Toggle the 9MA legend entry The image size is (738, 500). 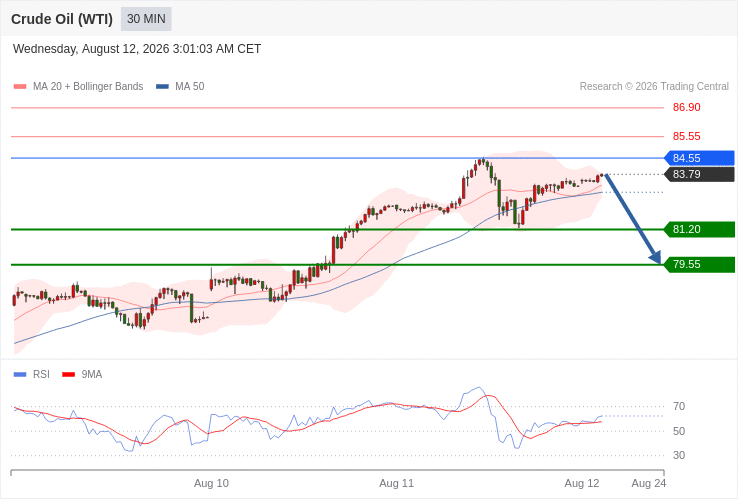pos(82,374)
